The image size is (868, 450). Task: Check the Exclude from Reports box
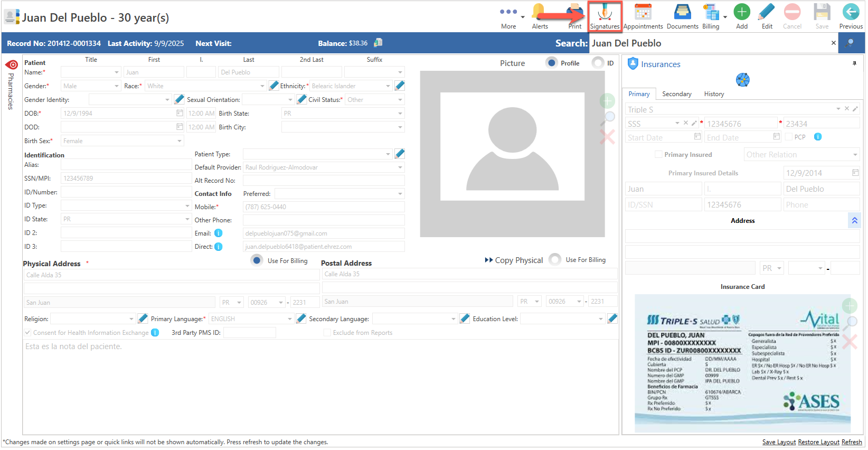pos(327,333)
